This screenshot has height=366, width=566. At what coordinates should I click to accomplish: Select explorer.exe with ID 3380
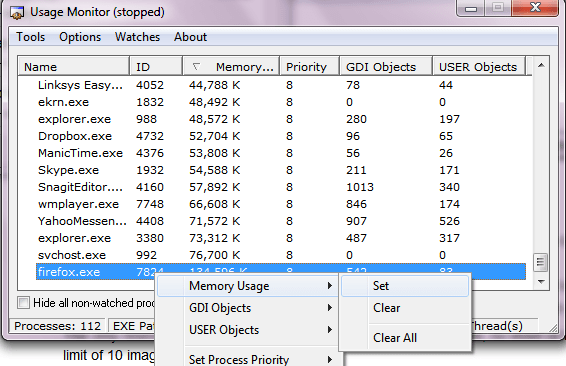(281, 238)
